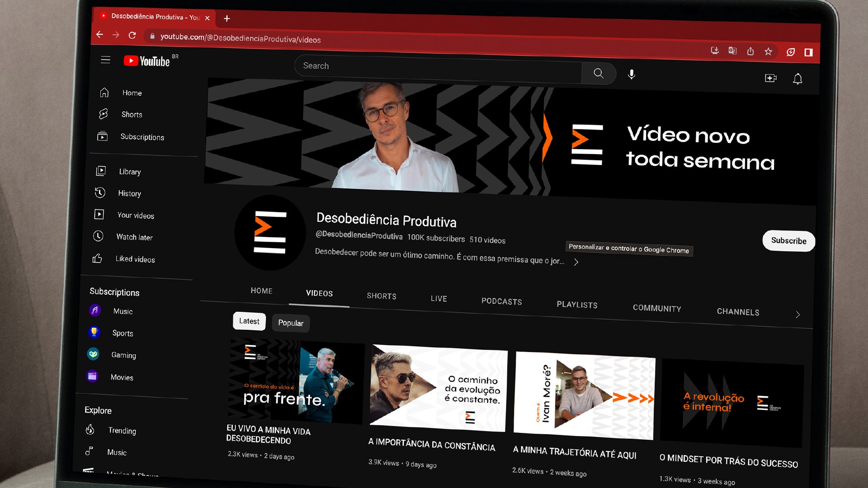
Task: Switch to the PLAYLISTS channel tab
Action: (577, 305)
